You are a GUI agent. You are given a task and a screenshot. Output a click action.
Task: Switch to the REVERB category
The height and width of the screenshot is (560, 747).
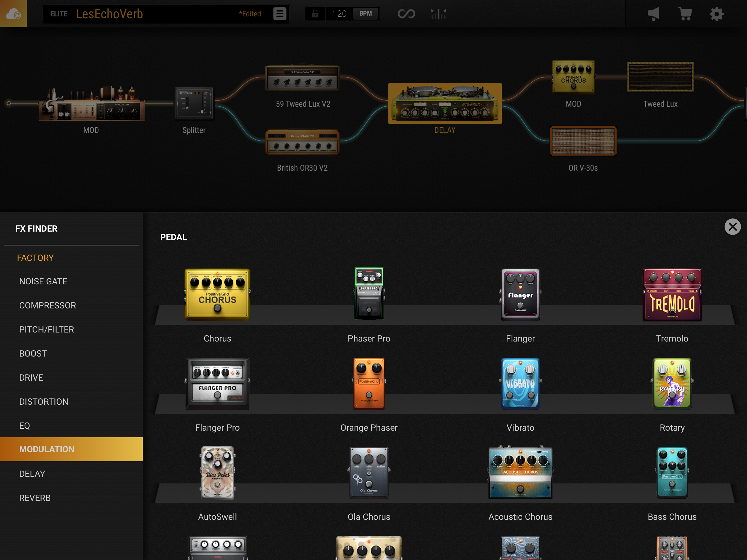35,497
